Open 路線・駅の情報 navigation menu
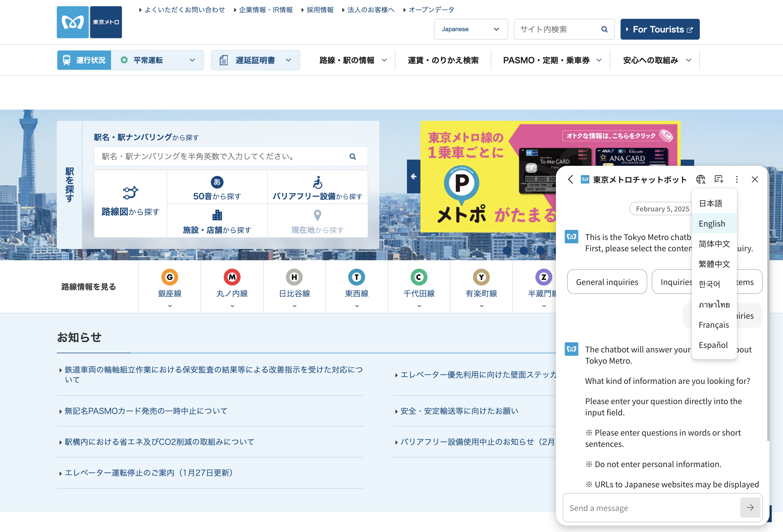 coord(352,60)
